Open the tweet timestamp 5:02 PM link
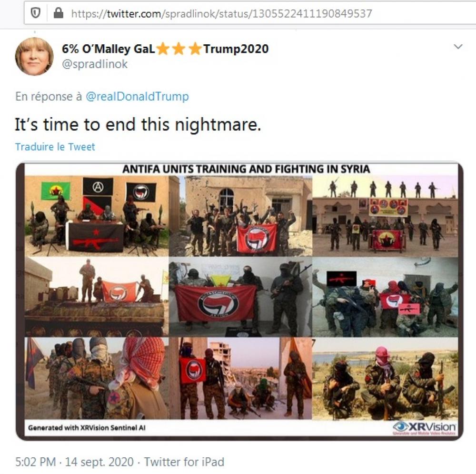 tap(36, 462)
